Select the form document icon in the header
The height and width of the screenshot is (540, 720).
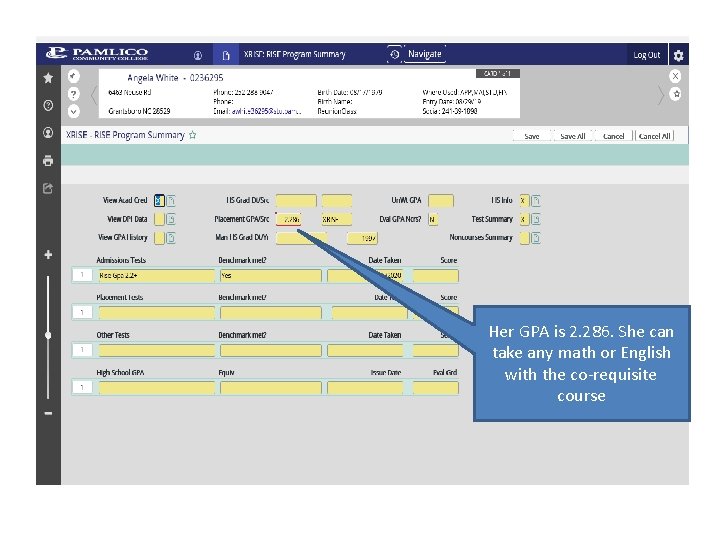(226, 55)
